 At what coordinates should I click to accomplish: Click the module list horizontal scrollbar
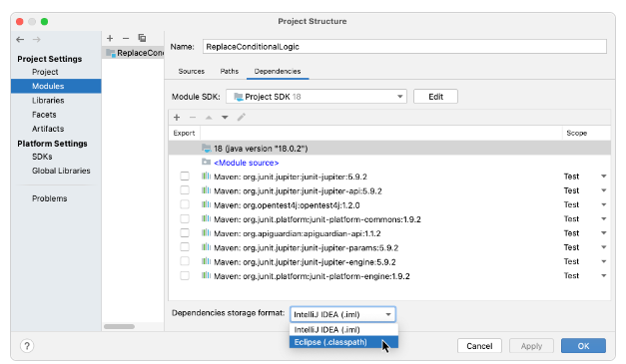[119, 326]
